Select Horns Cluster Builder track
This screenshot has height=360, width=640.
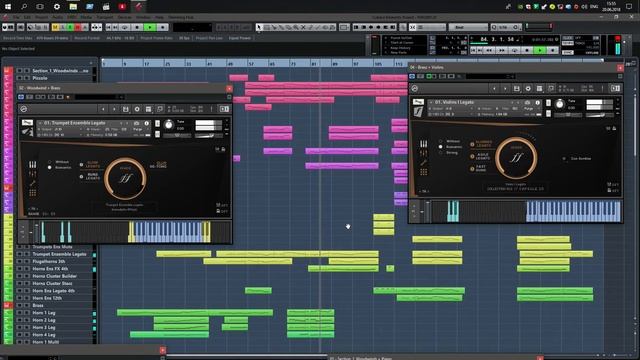(x=55, y=276)
